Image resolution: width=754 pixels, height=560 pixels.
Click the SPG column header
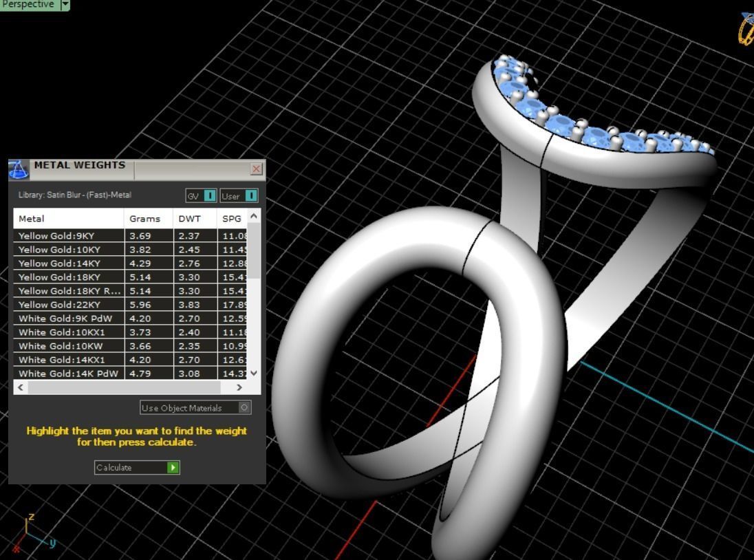[233, 219]
